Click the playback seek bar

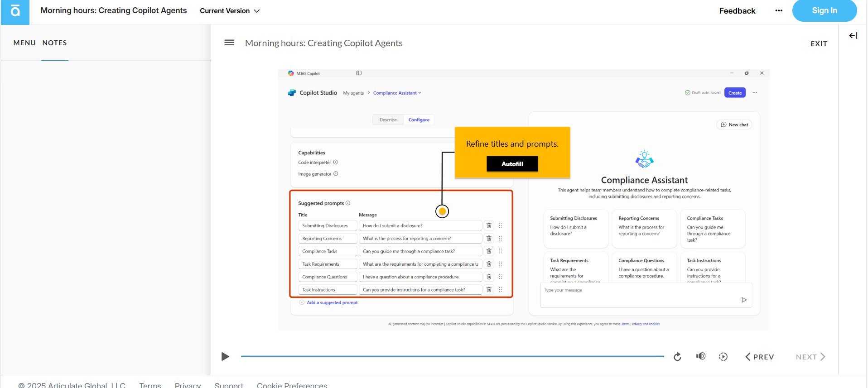point(452,357)
